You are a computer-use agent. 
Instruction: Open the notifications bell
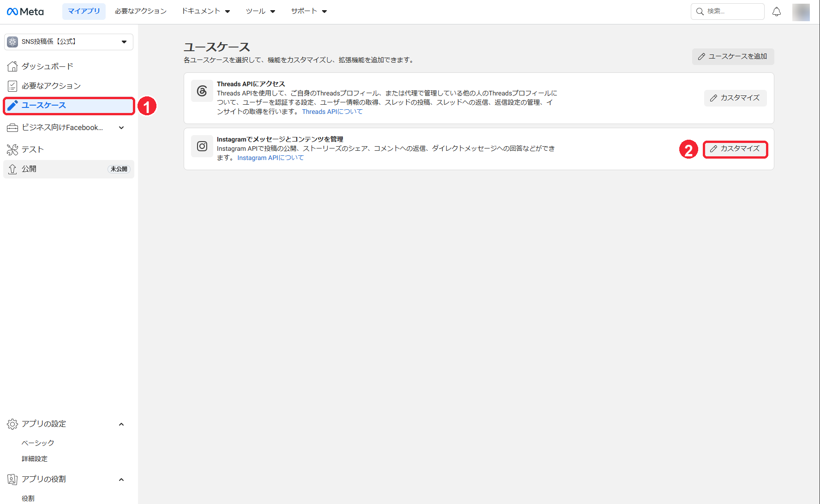[777, 12]
